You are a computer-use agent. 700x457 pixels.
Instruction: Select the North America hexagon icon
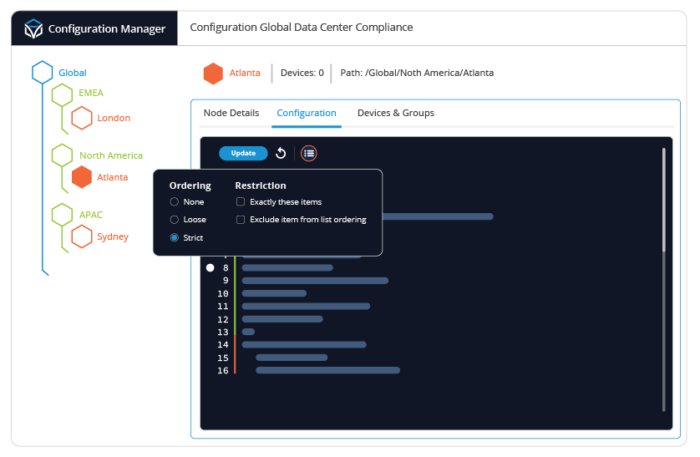tap(63, 155)
